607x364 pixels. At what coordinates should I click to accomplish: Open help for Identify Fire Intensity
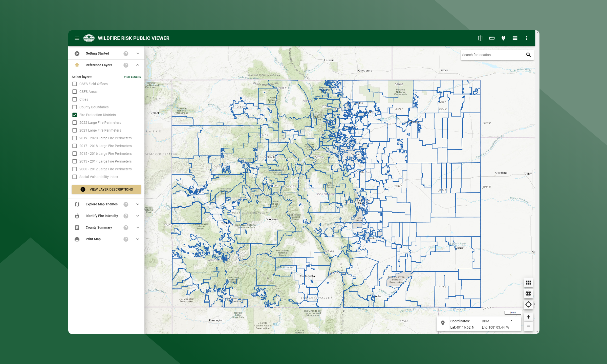pyautogui.click(x=126, y=216)
